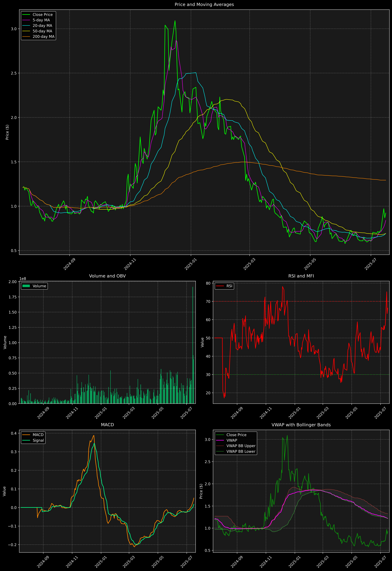392x571 pixels.
Task: Click the "VWAP with Bollinger Bands" chart title
Action: (x=301, y=425)
